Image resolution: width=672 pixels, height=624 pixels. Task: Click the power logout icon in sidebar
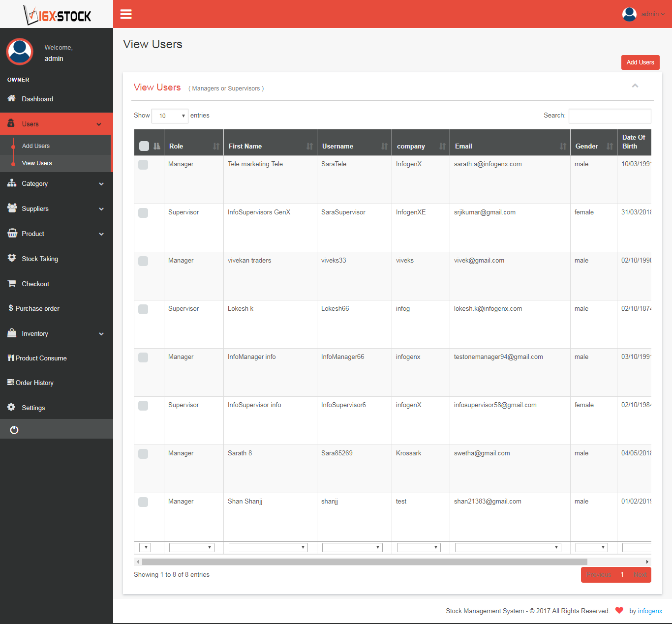[14, 430]
